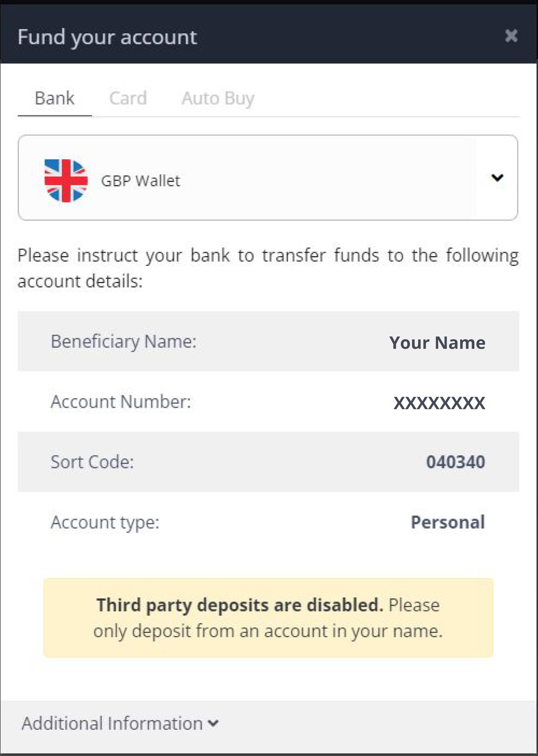Click the Beneficiary Name label
538x756 pixels.
click(124, 342)
